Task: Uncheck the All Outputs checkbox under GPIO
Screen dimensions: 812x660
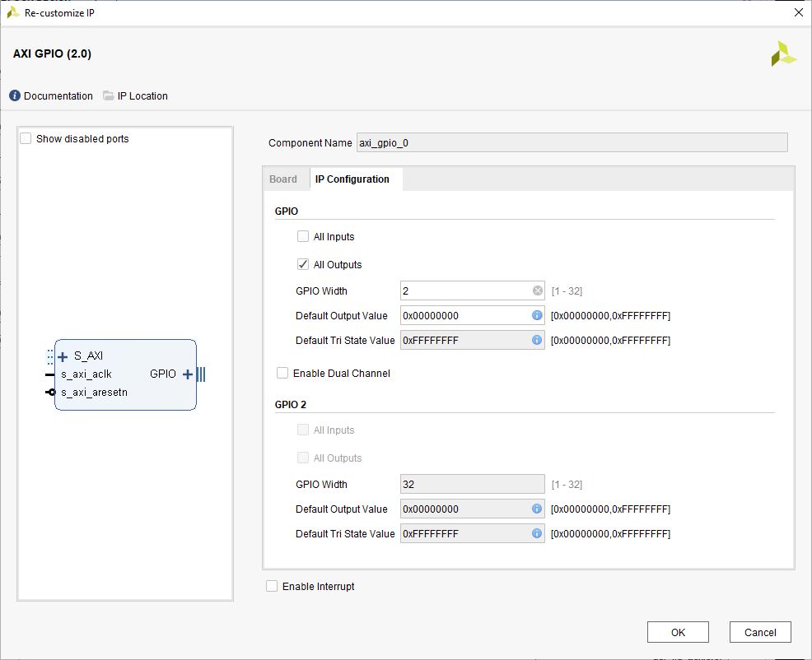Action: click(303, 264)
